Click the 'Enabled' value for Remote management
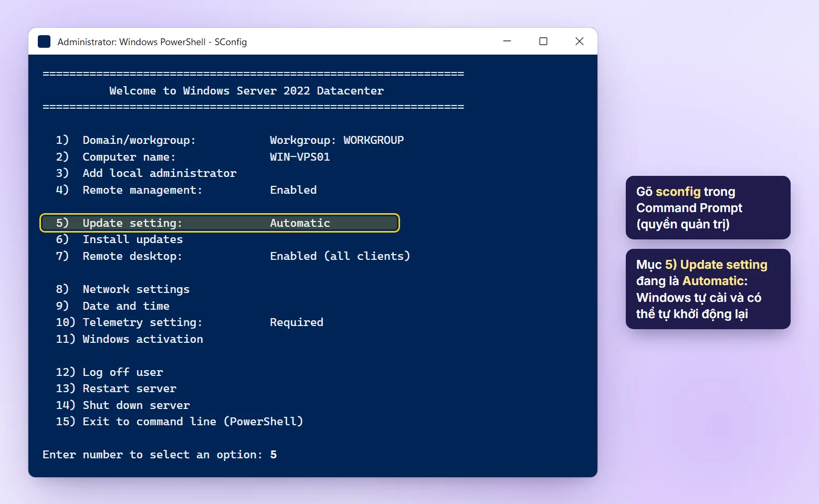 293,190
